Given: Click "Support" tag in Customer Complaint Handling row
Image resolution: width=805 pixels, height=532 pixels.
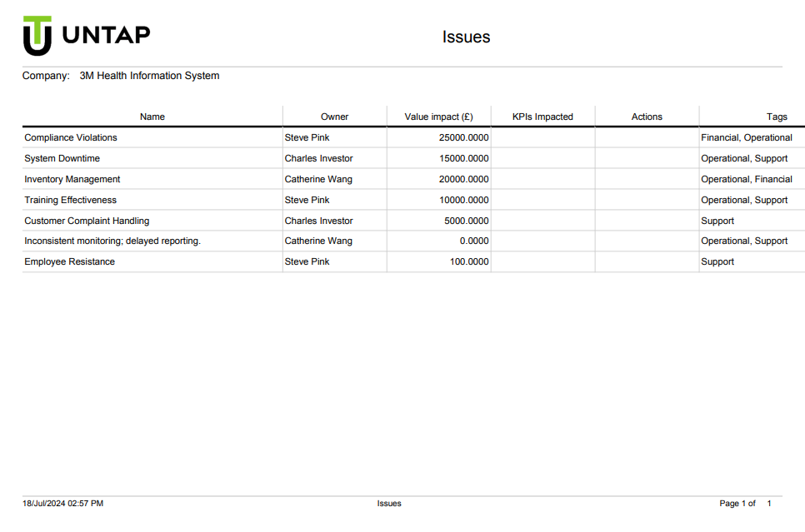Looking at the screenshot, I should pos(717,221).
